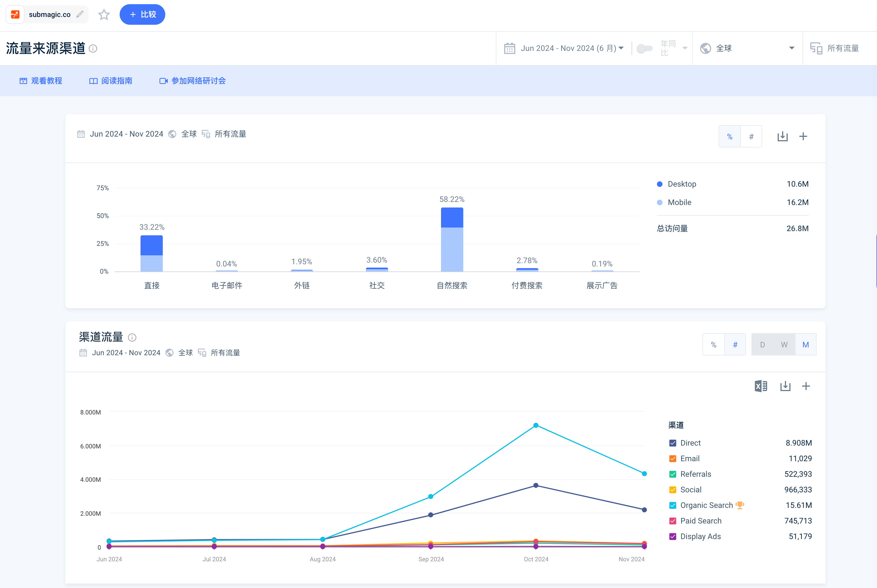Click calendar icon in bar chart card header

(x=81, y=134)
